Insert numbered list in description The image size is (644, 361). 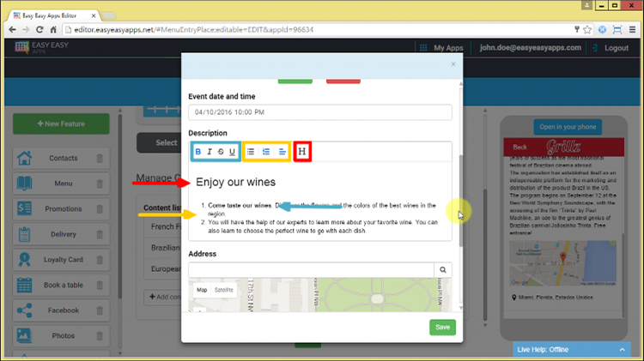[x=266, y=152]
